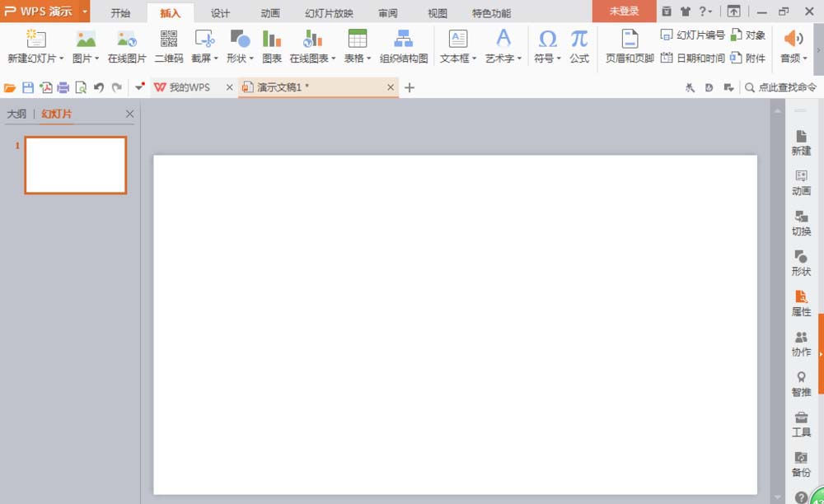Screen dimensions: 824x504
Task: Save the presentation with the floppy icon
Action: pyautogui.click(x=28, y=87)
